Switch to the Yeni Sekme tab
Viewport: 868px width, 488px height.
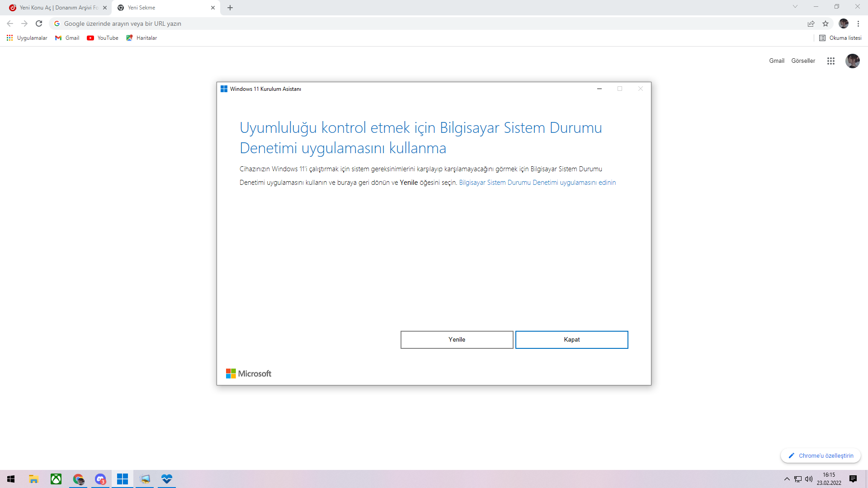(165, 8)
